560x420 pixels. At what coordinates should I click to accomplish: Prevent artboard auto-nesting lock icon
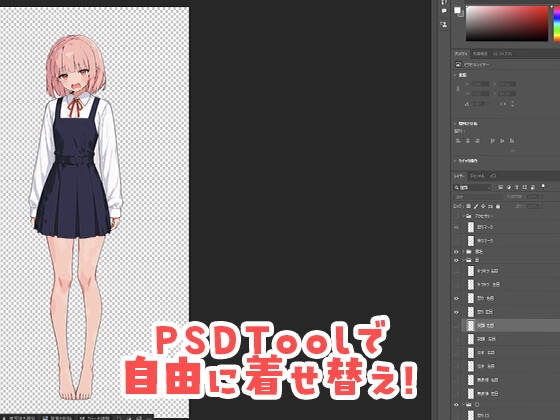pos(491,206)
